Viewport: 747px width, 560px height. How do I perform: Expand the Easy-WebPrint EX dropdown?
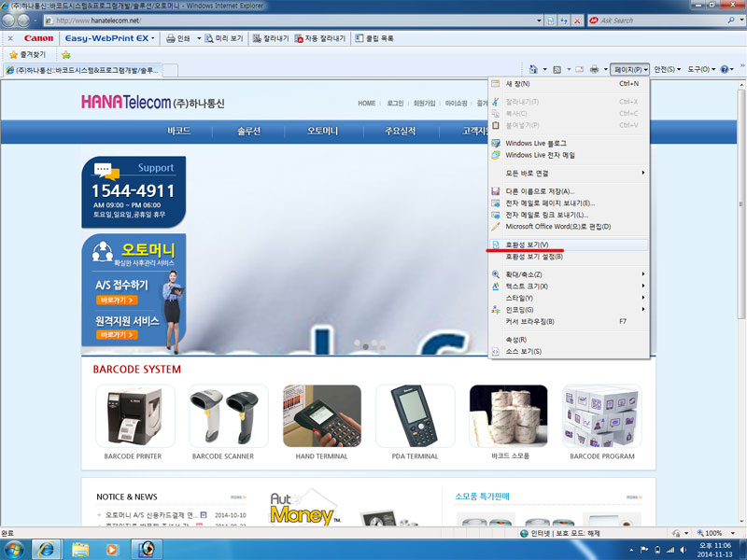pos(152,38)
